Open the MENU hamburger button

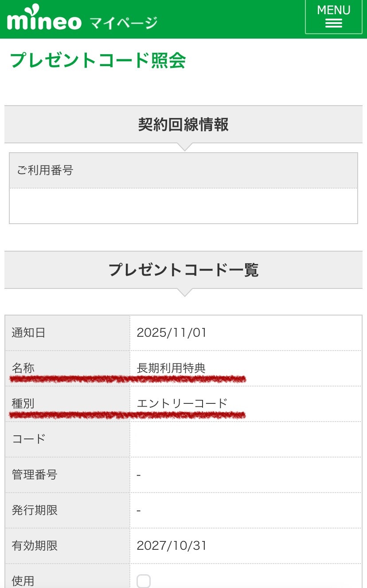tap(333, 16)
